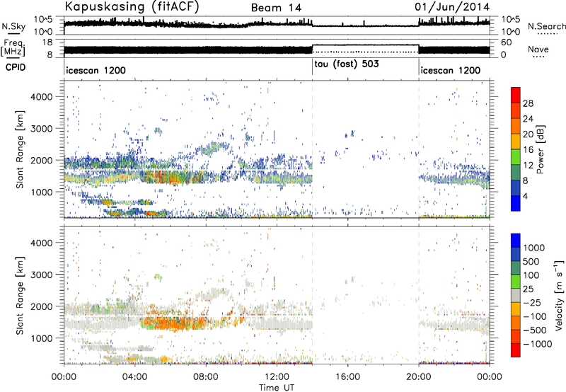Click the −1000 label on velocity colorbar
Viewport: 566px width, 392px height.
[x=537, y=344]
